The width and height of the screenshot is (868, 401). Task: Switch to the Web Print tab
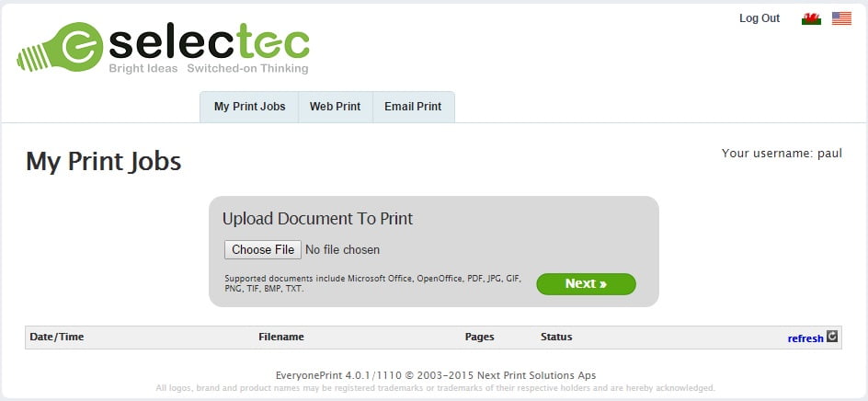[x=335, y=107]
